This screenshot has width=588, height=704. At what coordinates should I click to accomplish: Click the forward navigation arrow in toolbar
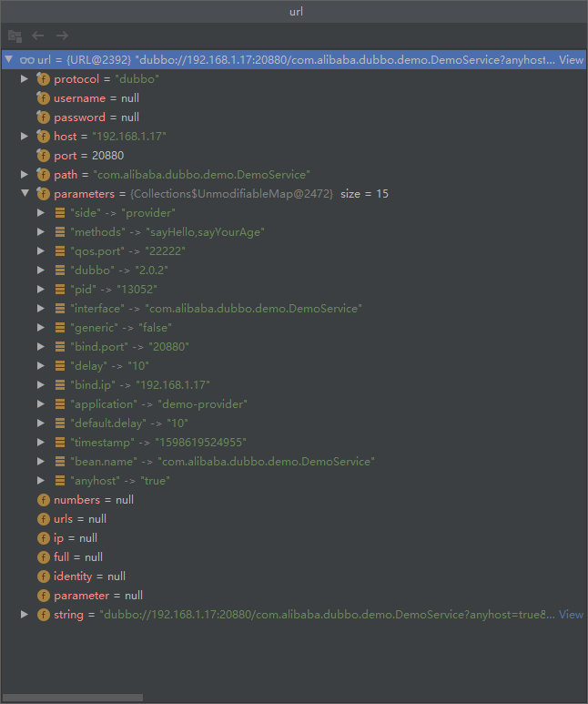[63, 36]
